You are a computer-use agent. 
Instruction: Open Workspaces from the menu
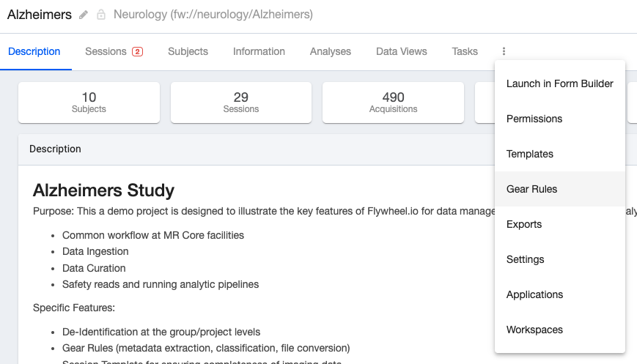click(x=560, y=330)
